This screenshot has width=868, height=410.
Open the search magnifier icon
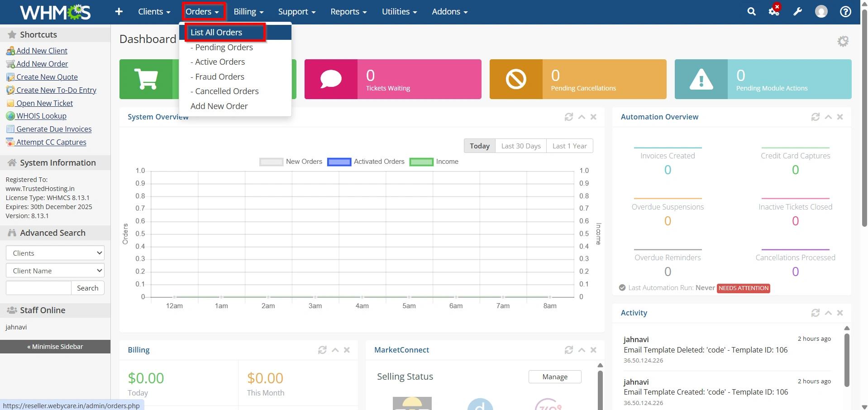pos(751,12)
